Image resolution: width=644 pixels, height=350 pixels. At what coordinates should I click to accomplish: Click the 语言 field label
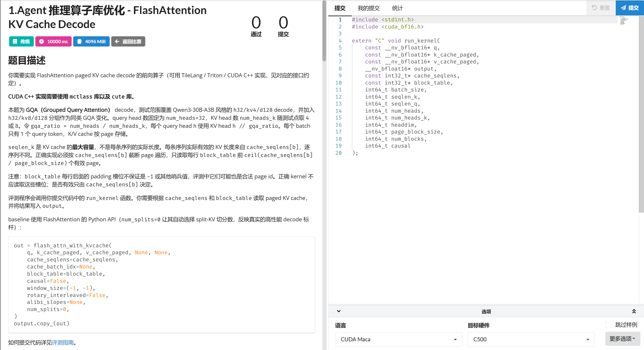[x=341, y=325]
